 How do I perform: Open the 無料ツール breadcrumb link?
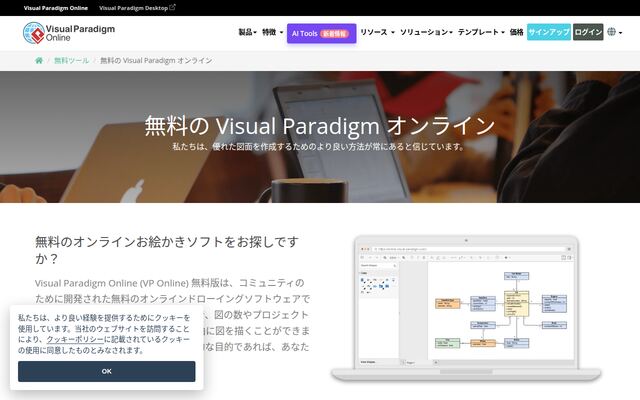tap(71, 60)
